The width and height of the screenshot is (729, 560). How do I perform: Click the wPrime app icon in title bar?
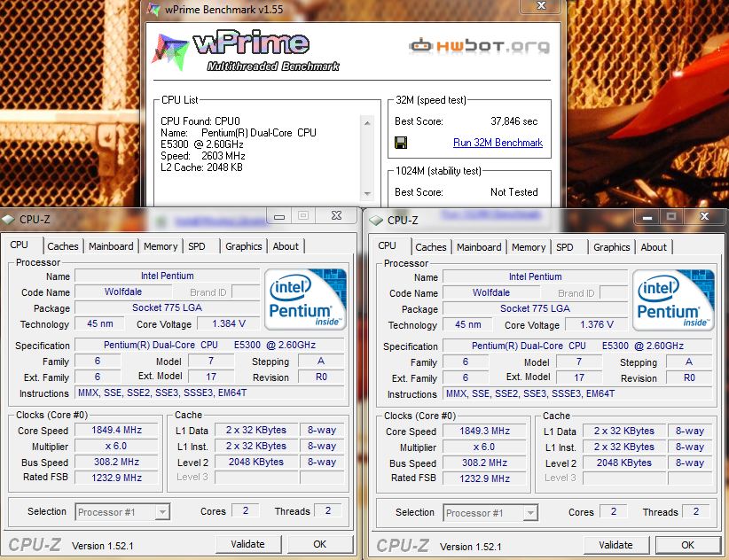(153, 9)
